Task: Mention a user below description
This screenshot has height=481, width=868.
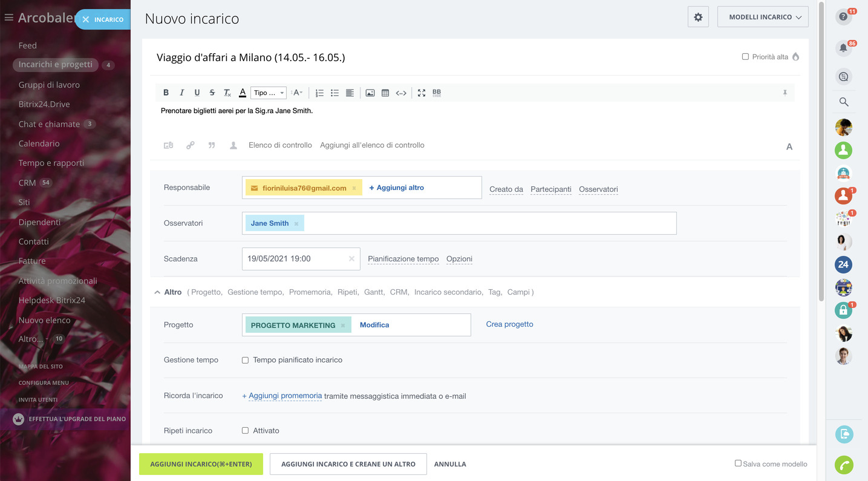Action: pyautogui.click(x=233, y=145)
